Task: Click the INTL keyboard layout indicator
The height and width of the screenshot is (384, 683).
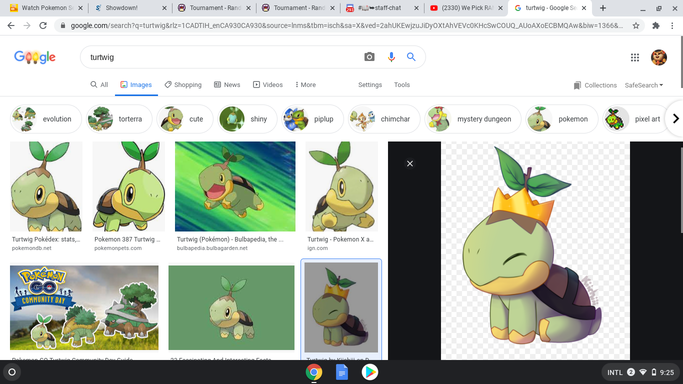Action: (x=615, y=372)
